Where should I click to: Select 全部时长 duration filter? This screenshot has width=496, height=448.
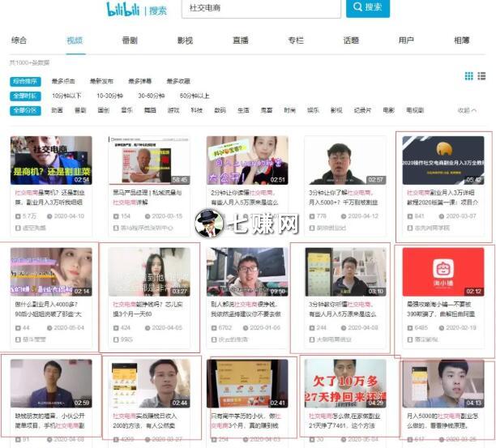25,96
